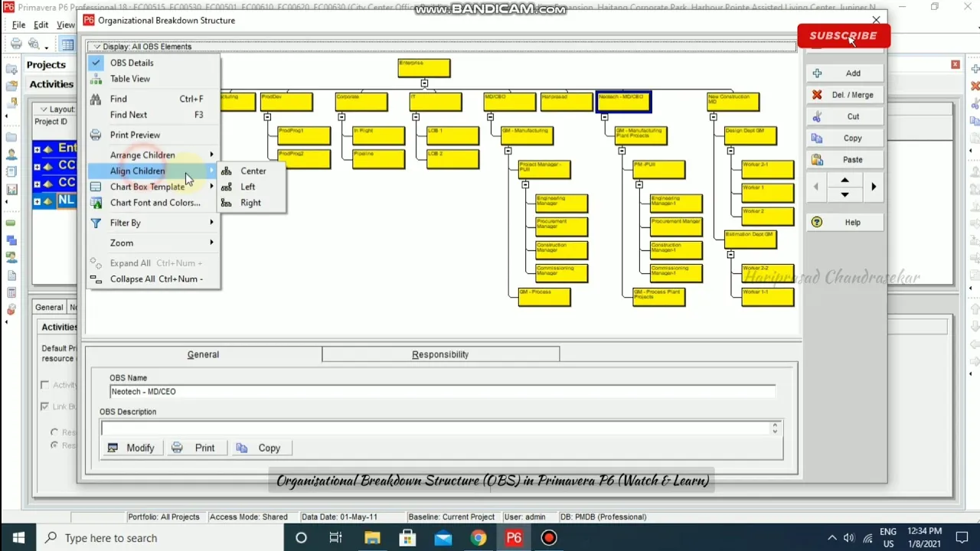Image resolution: width=980 pixels, height=551 pixels.
Task: Select the Hariprasad chart box
Action: click(x=567, y=102)
